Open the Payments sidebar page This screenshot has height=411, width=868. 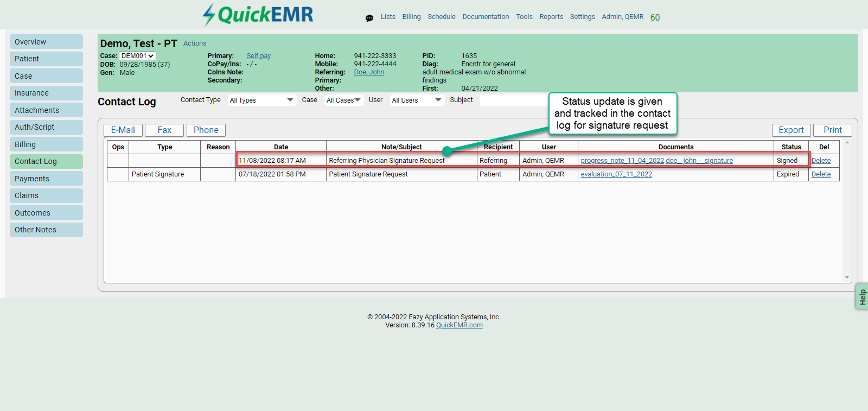coord(46,179)
